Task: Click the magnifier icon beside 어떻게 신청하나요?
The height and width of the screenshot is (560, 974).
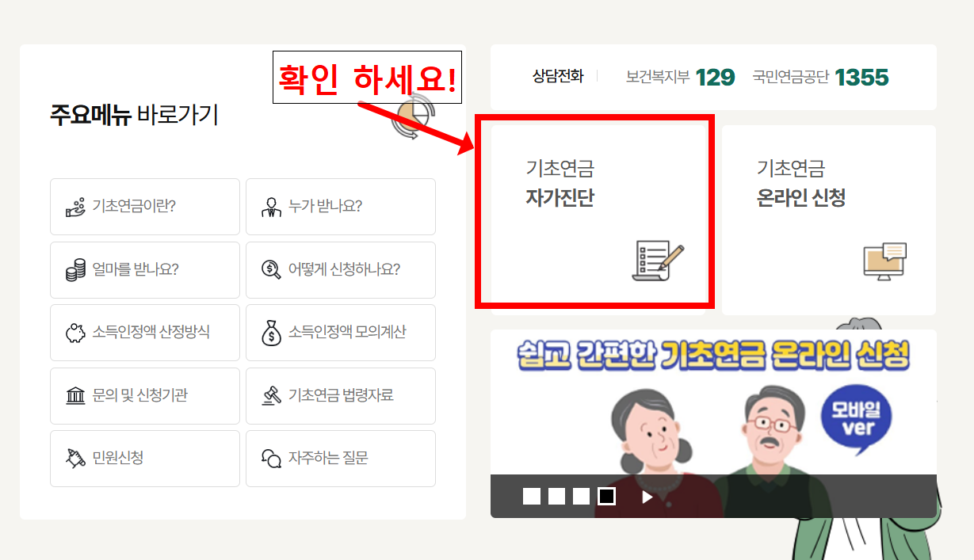Action: (x=273, y=270)
